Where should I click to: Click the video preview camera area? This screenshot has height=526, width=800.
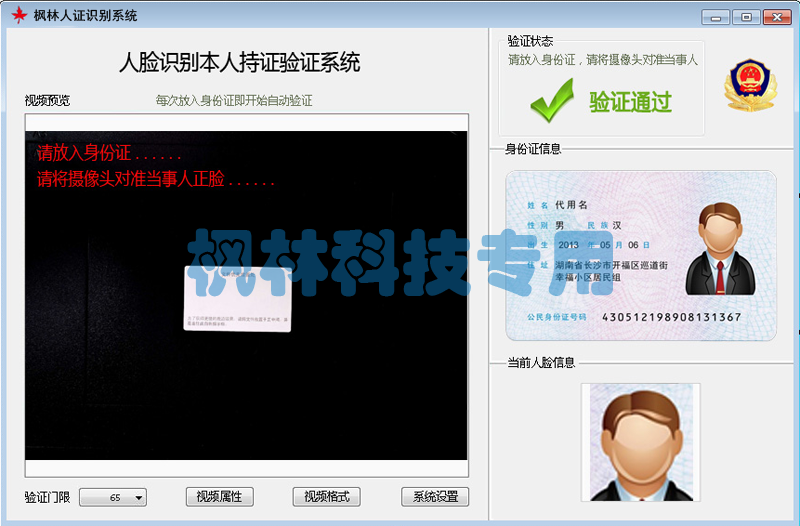pos(246,295)
